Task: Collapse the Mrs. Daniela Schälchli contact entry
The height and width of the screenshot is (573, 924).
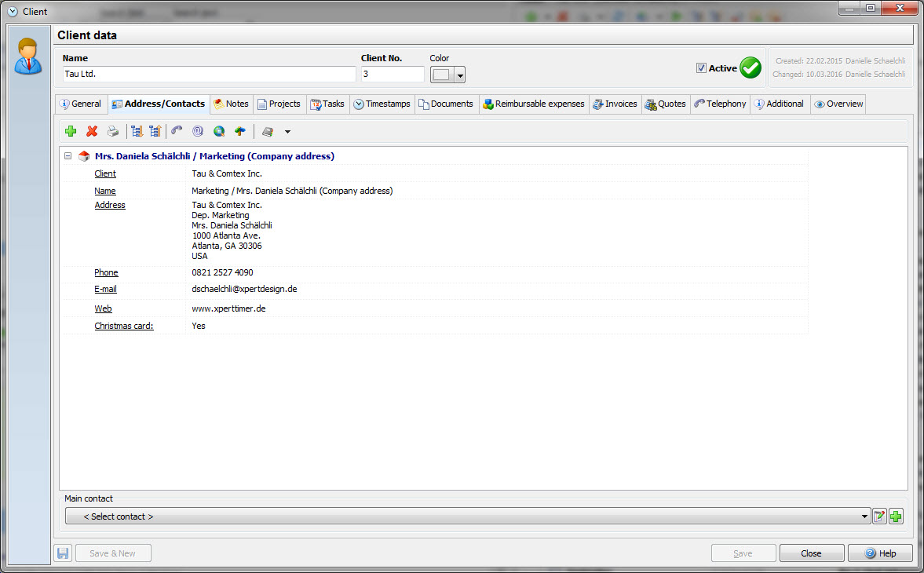Action: click(68, 156)
